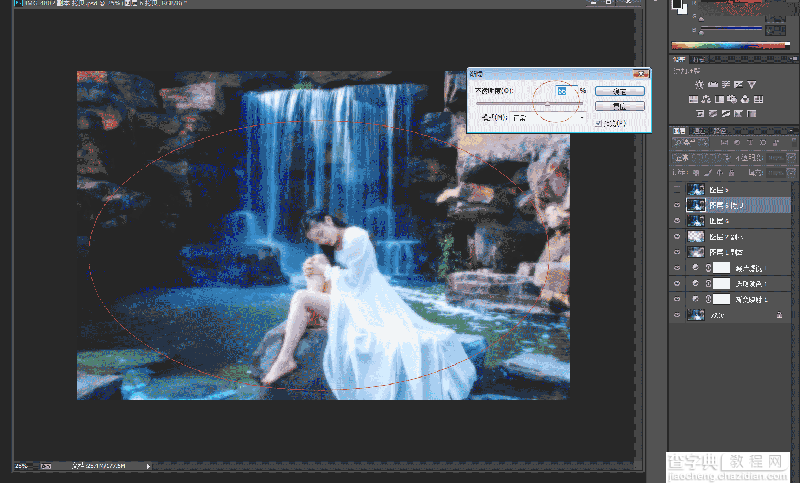Click the lower Cancel button in Fade dialog
The image size is (800, 483).
tap(620, 106)
